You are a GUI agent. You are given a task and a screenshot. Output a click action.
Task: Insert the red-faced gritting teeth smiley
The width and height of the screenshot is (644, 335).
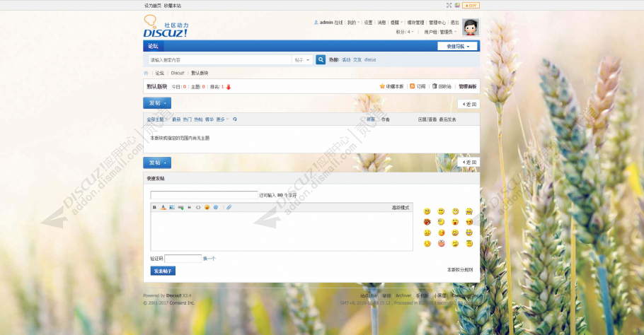(x=441, y=244)
